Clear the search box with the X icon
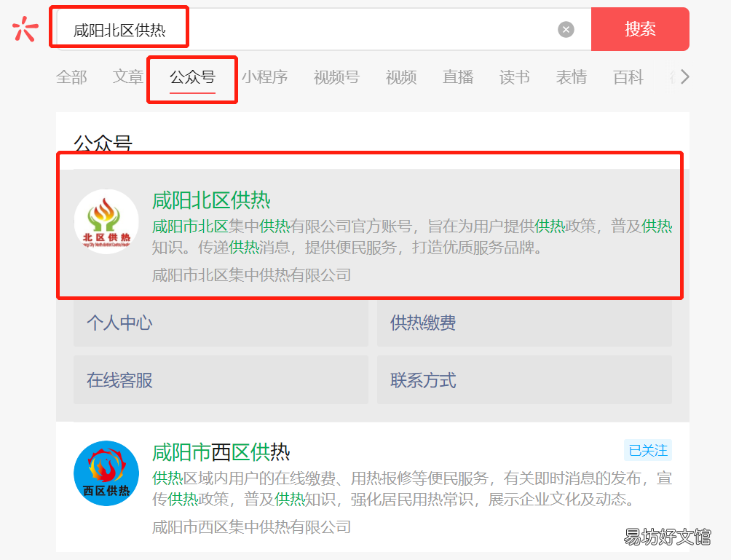 pyautogui.click(x=566, y=30)
